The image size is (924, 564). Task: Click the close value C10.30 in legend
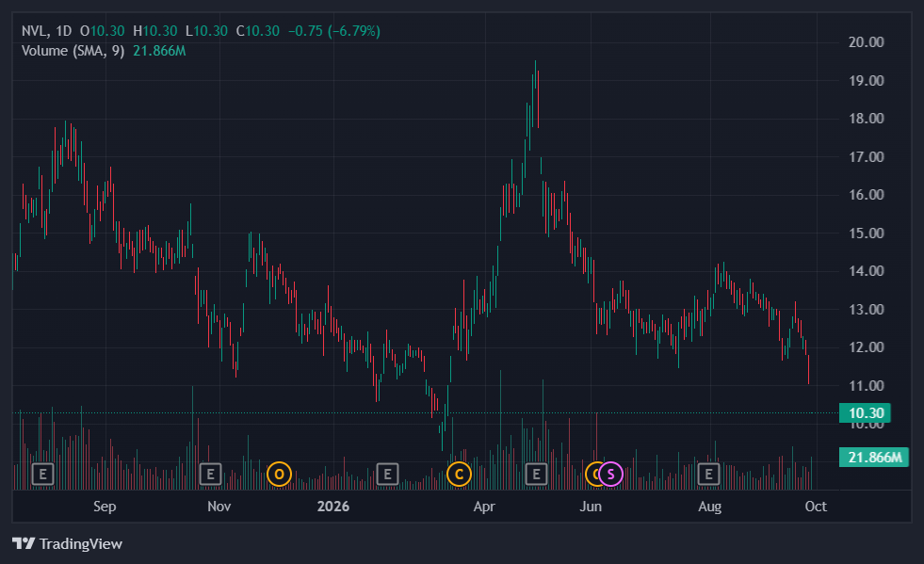[x=257, y=31]
